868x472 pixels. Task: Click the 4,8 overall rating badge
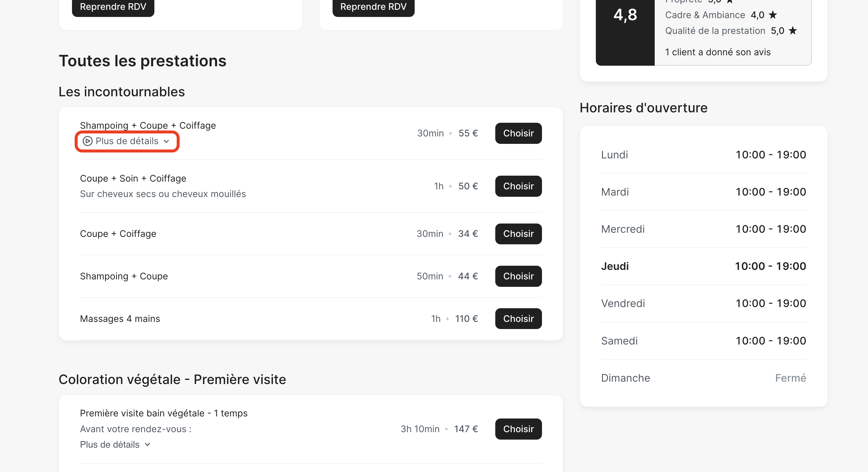(x=625, y=15)
